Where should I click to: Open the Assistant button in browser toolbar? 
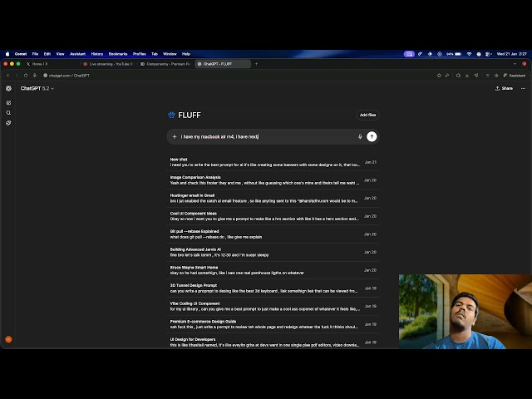click(x=515, y=76)
